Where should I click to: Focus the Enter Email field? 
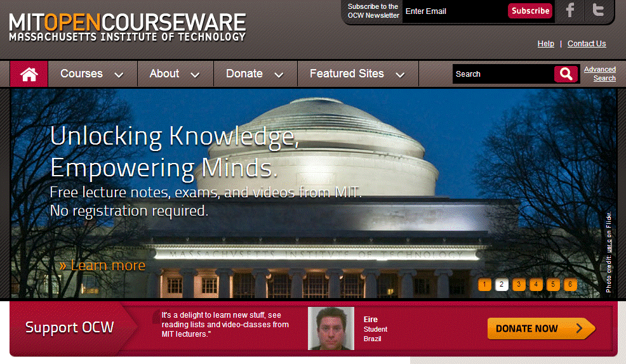point(455,11)
